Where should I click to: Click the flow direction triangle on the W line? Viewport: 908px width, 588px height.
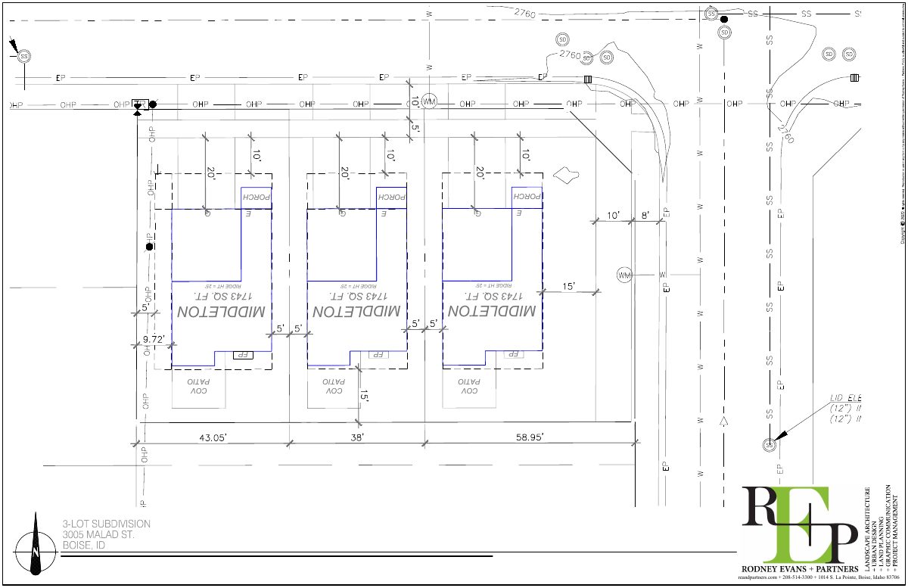[723, 420]
